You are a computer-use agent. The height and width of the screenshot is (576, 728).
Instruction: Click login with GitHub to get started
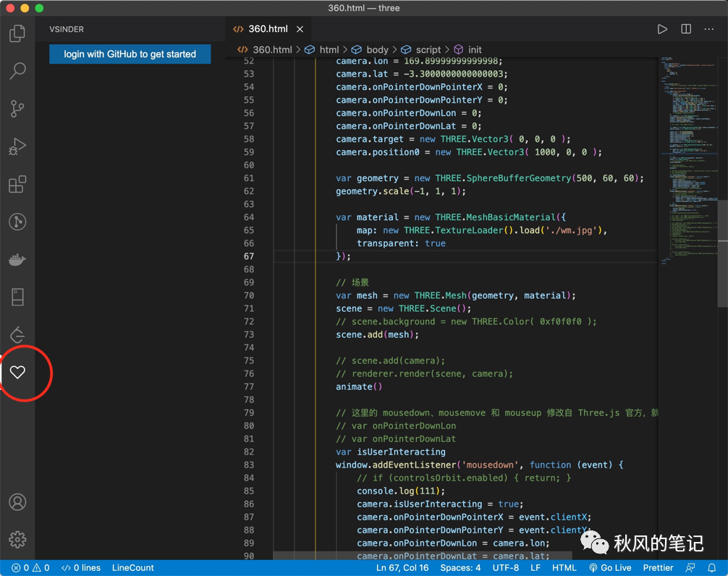pos(130,54)
